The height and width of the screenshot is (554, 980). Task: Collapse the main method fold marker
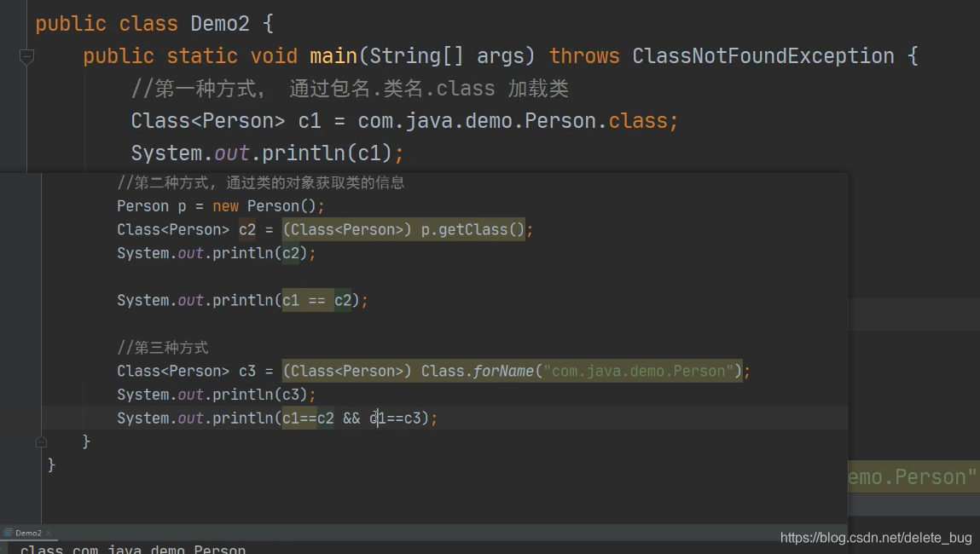(27, 57)
